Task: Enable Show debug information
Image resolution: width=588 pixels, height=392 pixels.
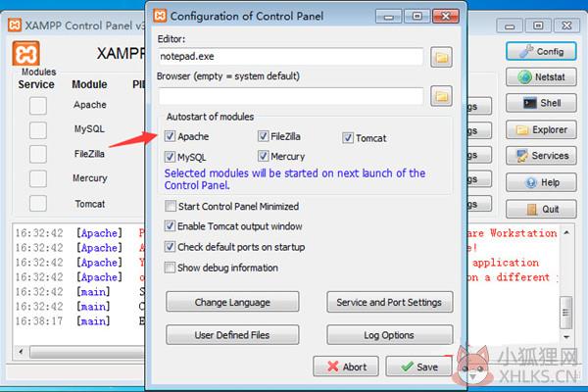Action: click(x=170, y=268)
